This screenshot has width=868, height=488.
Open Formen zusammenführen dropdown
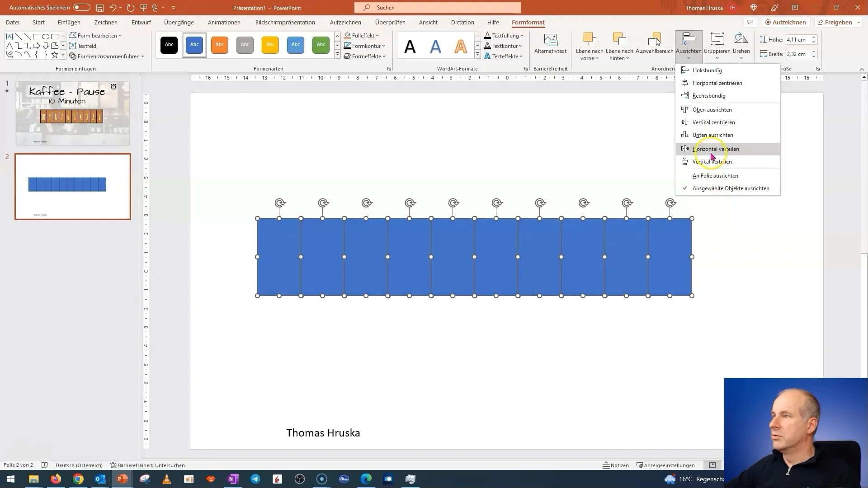point(107,56)
